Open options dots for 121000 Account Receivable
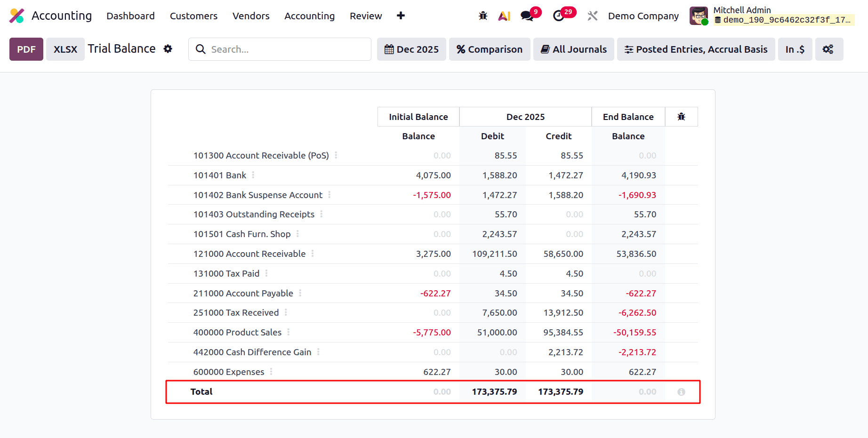 [x=313, y=254]
